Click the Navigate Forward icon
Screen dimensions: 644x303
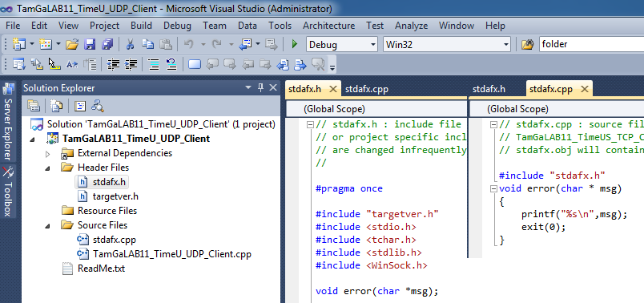(271, 44)
